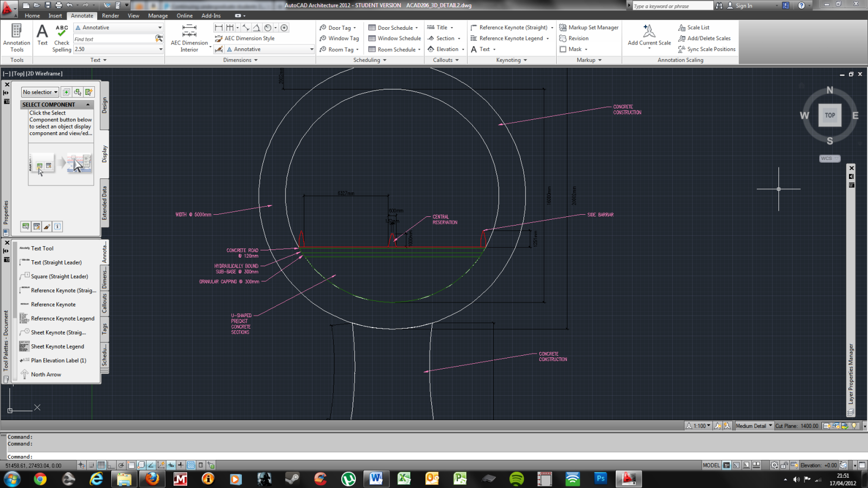Collapse the SELECT COMPONENT section
This screenshot has height=488, width=868.
(x=88, y=105)
